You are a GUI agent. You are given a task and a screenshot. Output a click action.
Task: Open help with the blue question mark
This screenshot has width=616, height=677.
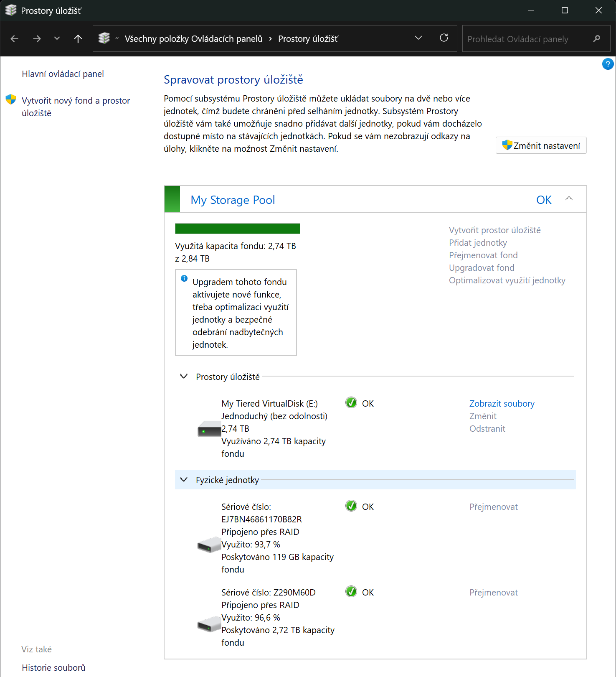(x=607, y=64)
